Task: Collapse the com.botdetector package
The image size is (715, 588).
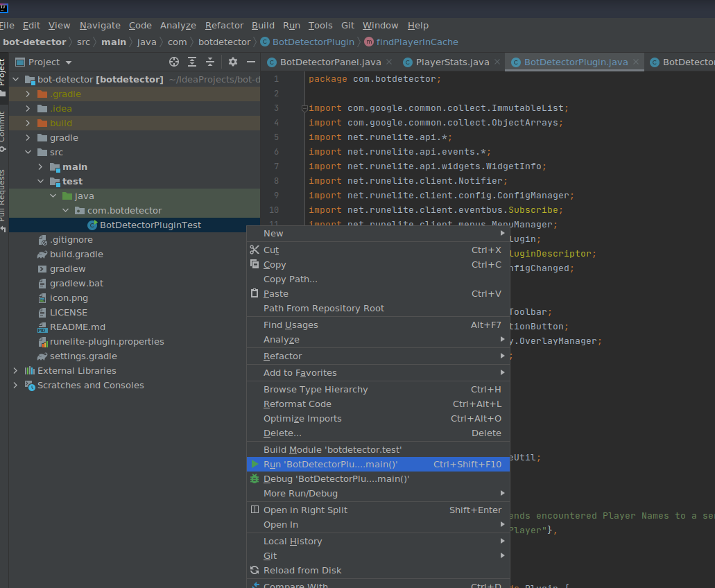Action: 65,211
